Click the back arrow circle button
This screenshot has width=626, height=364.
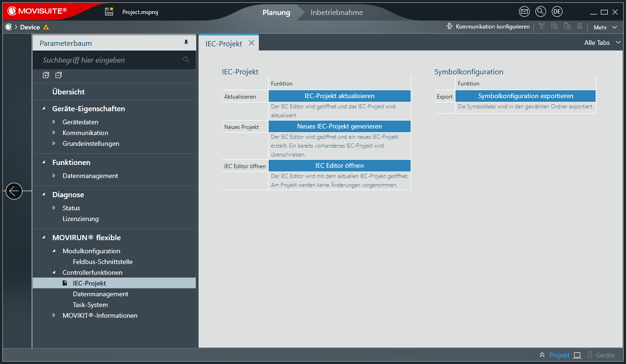coord(14,191)
